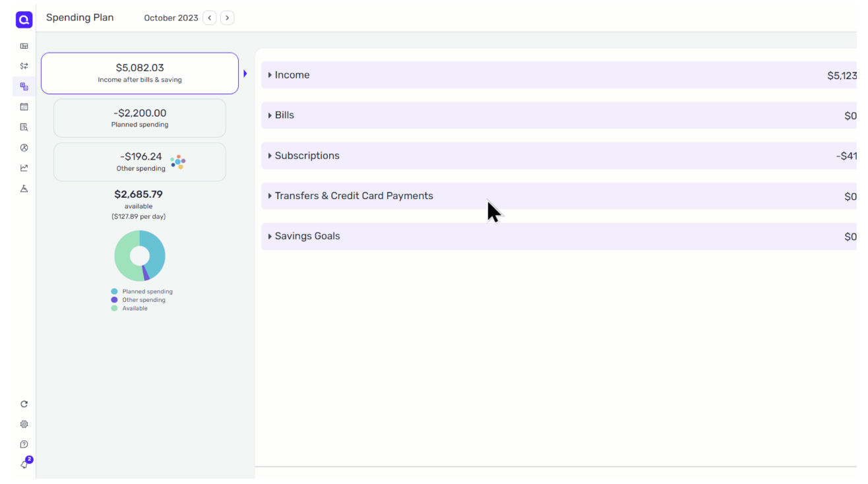Open Transactions via the dollar-arrows icon

24,66
